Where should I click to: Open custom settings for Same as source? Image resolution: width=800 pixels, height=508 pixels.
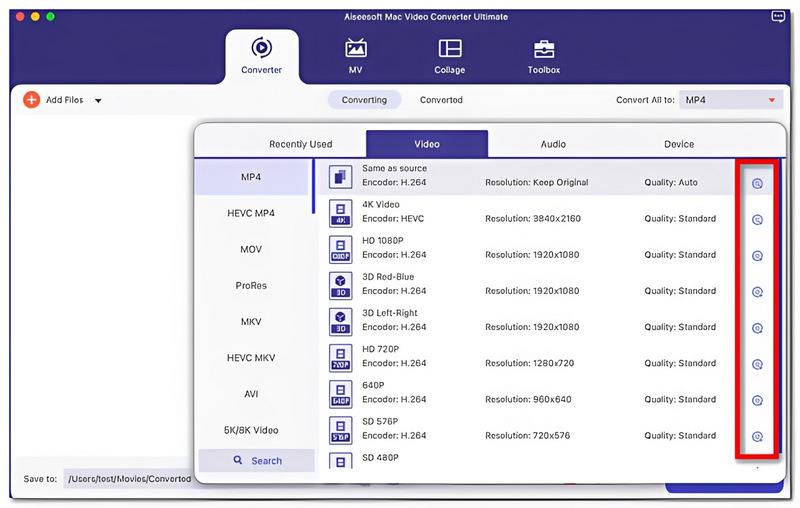(758, 184)
